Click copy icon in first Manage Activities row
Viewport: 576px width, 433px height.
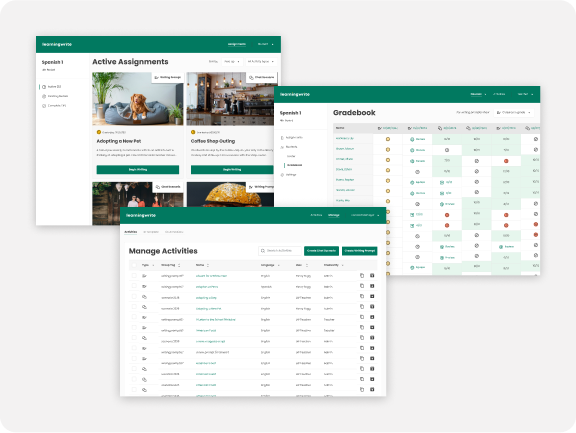(362, 275)
